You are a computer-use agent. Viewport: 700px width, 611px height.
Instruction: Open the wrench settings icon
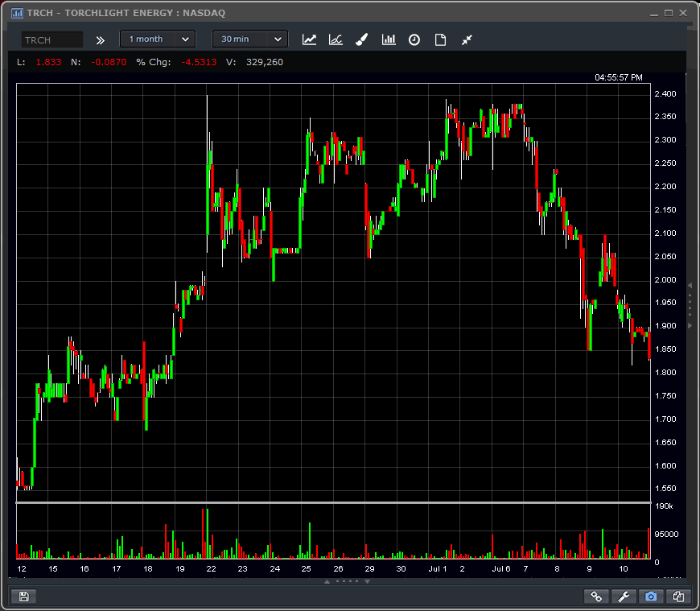624,597
